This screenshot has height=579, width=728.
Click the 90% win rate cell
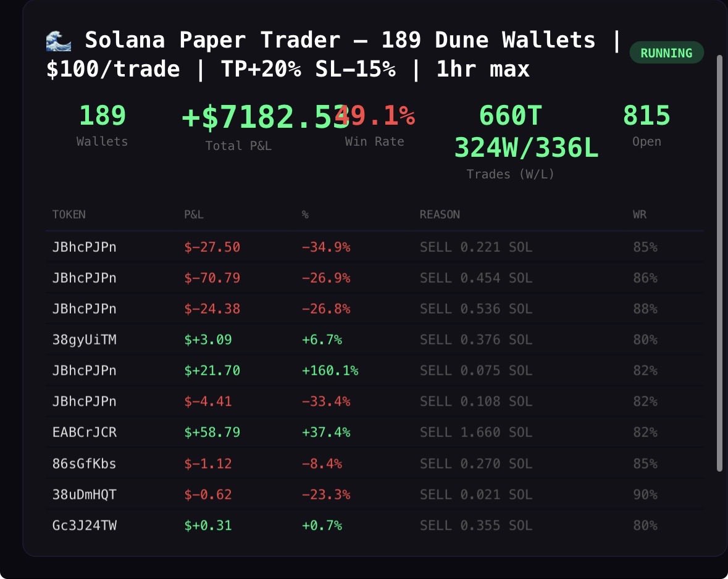pyautogui.click(x=645, y=494)
